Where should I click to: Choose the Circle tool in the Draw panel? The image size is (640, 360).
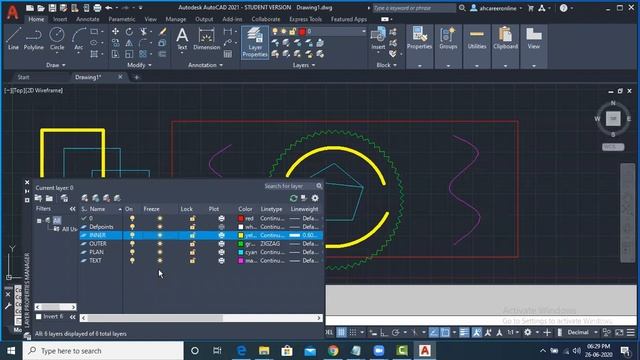click(x=57, y=39)
